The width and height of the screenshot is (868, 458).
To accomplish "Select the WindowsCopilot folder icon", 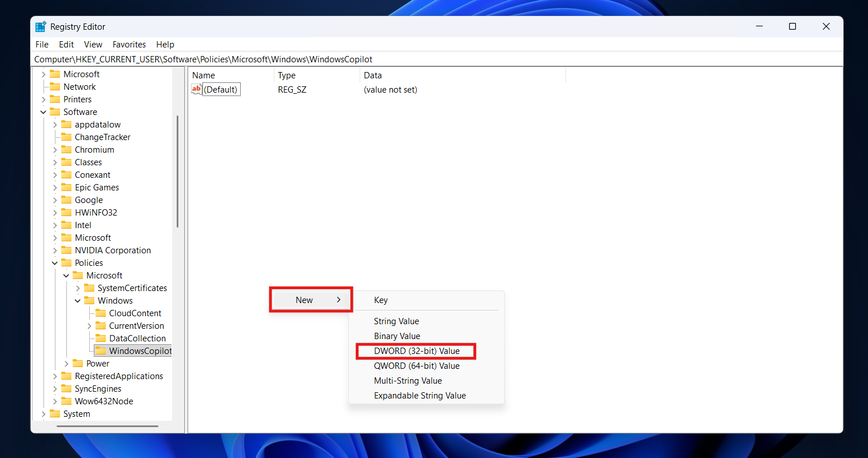I will [101, 351].
